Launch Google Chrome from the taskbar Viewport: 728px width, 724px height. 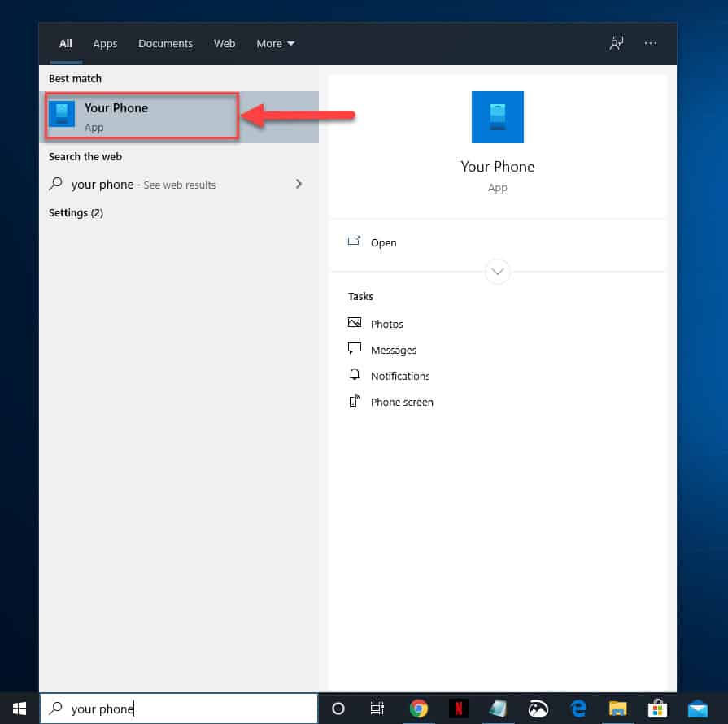(x=418, y=709)
